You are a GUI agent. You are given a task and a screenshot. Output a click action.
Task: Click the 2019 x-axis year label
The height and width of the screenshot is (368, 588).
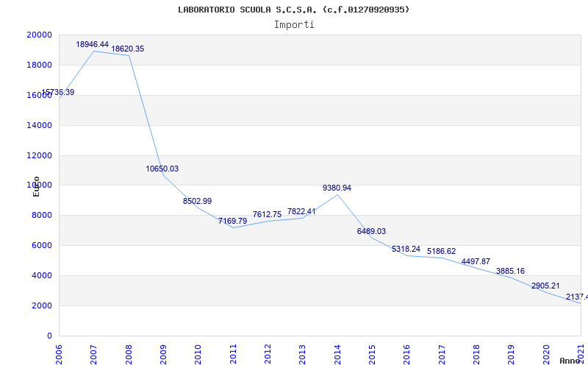511,354
